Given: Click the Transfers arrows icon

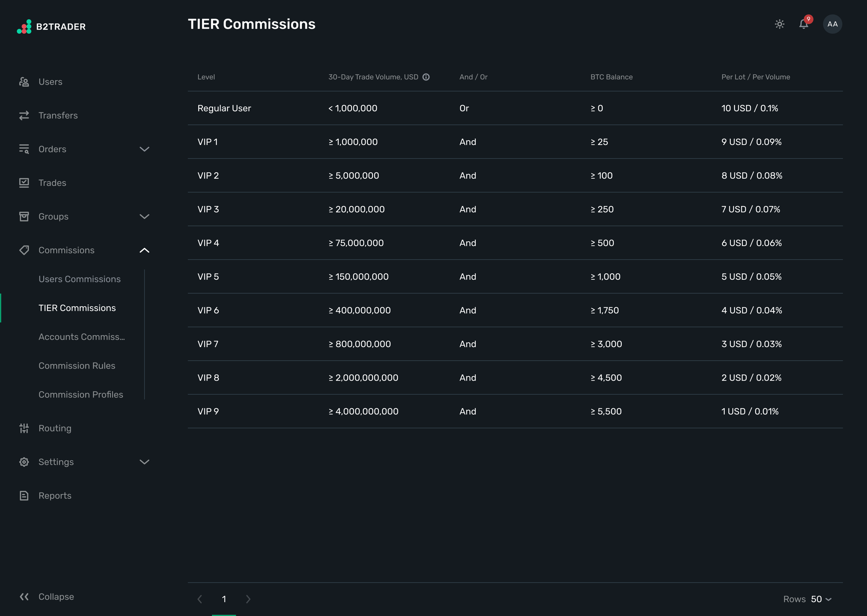Looking at the screenshot, I should click(x=24, y=115).
